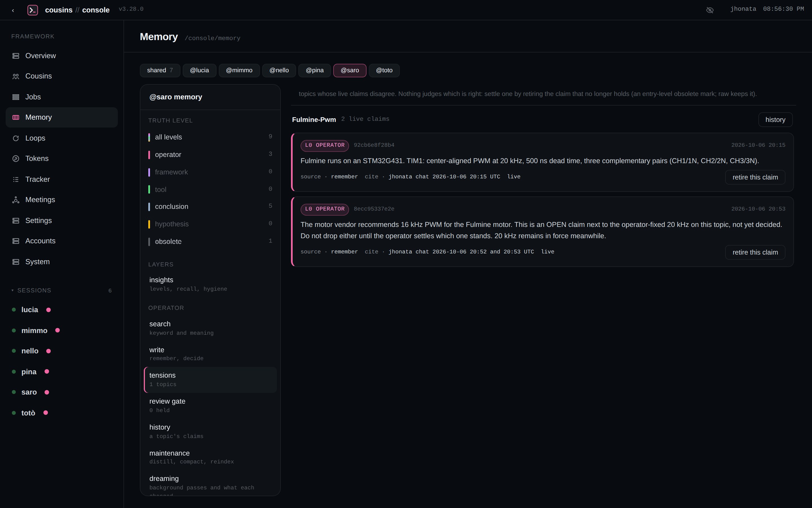The height and width of the screenshot is (508, 812).
Task: Select the @nello memory tab
Action: pyautogui.click(x=279, y=70)
